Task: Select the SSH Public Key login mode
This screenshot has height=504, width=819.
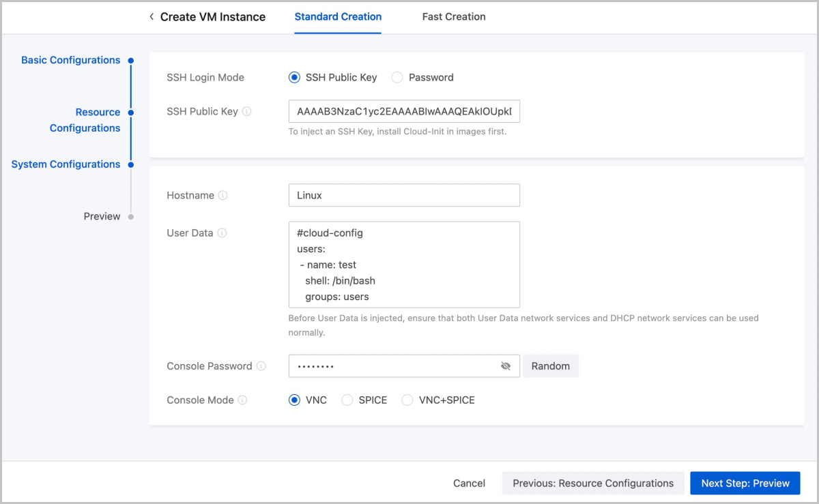Action: point(295,78)
